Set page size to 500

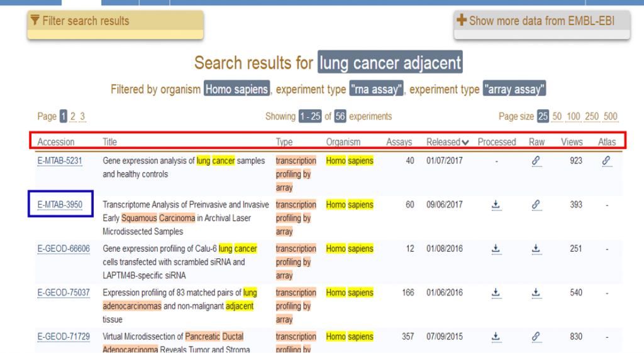pos(609,116)
